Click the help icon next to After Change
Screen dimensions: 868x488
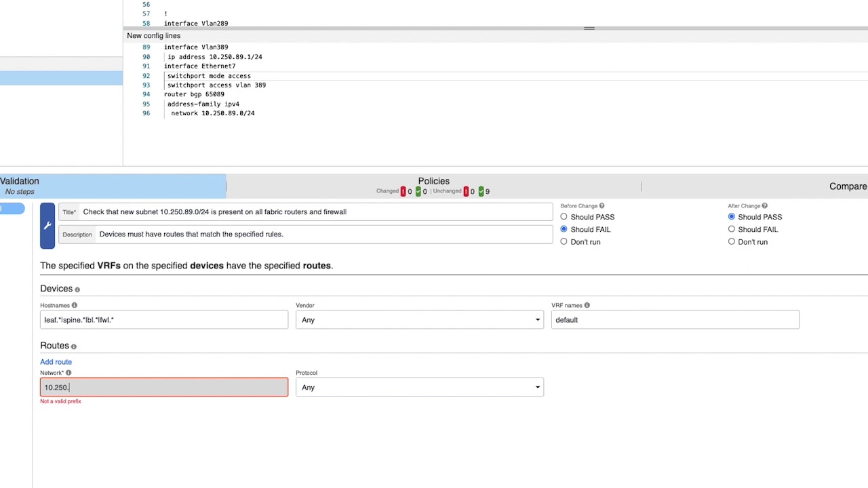(764, 206)
